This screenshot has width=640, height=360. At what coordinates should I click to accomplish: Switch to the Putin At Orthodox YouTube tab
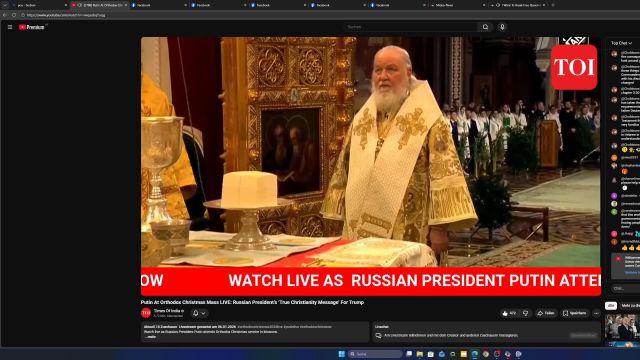(x=100, y=5)
